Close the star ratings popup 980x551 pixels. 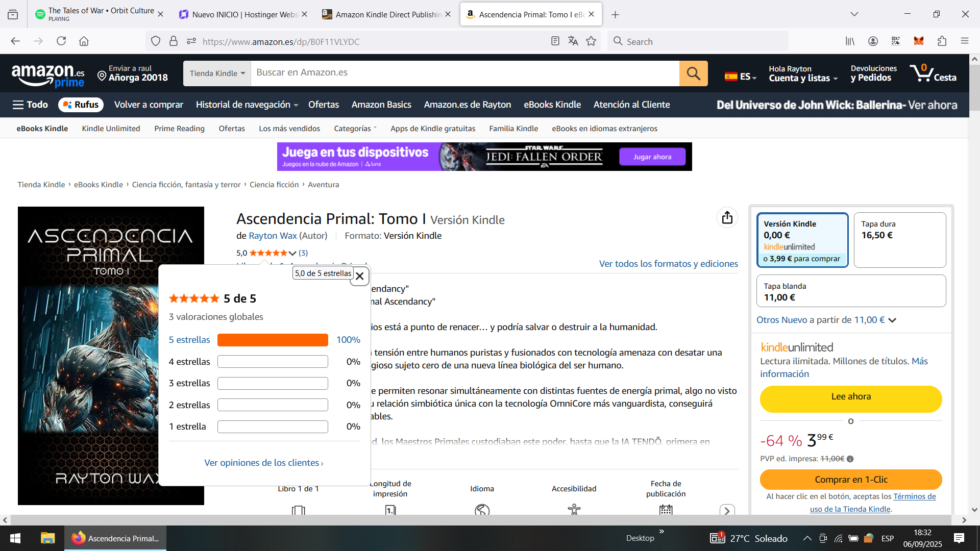click(360, 276)
